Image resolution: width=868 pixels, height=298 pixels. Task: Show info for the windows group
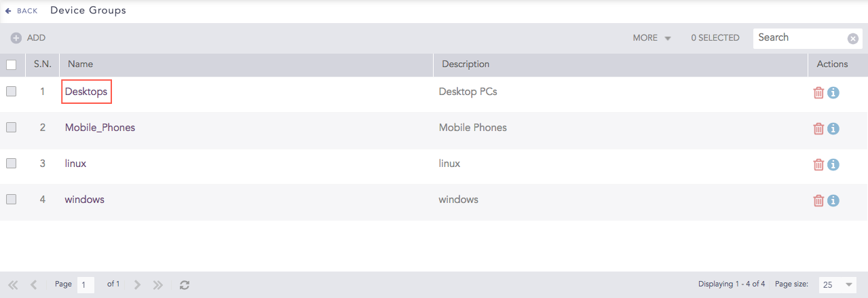pos(833,200)
